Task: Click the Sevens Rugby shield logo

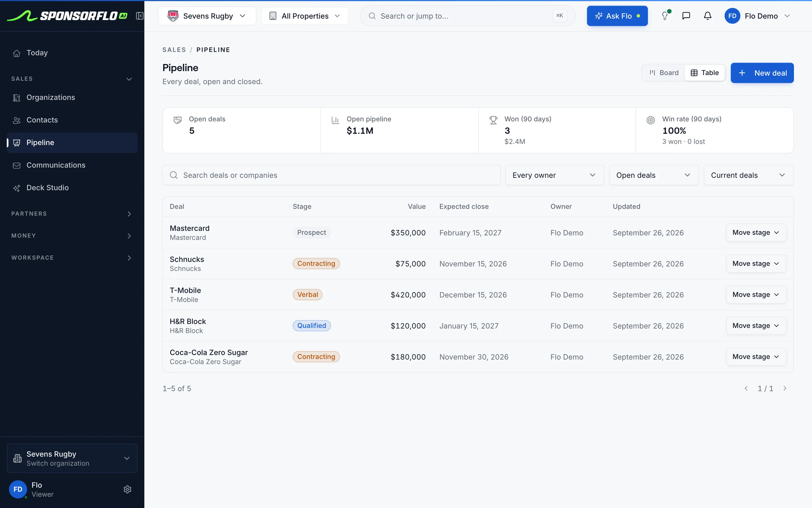Action: click(173, 16)
